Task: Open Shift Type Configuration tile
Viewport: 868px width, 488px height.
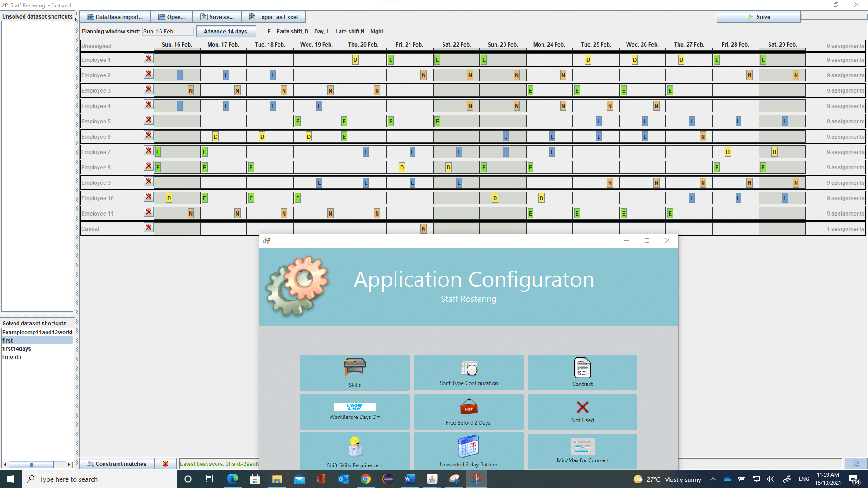Action: pyautogui.click(x=468, y=372)
